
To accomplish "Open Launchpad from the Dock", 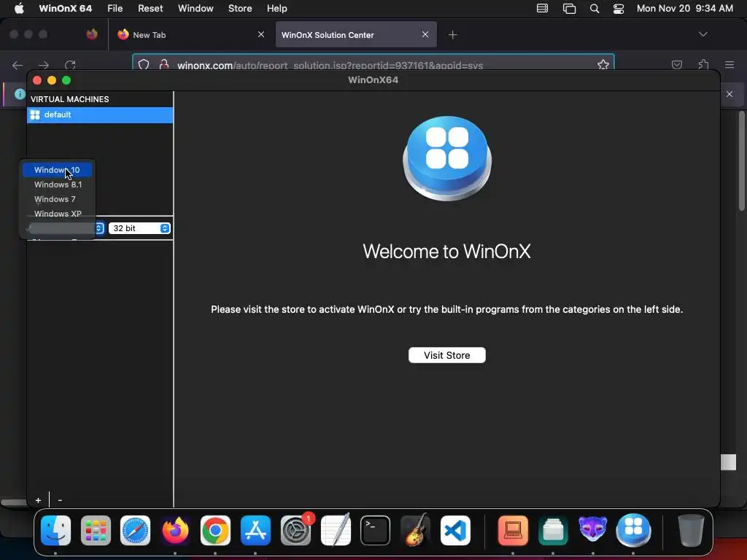I will tap(96, 531).
